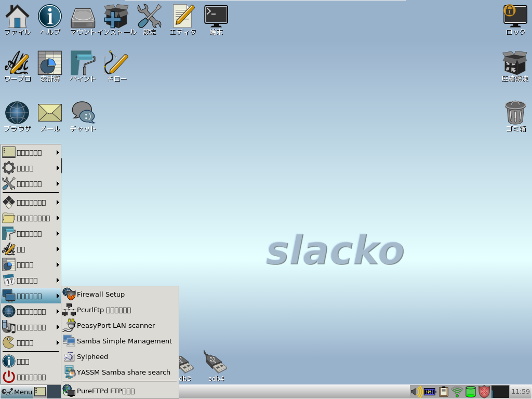Open PeasyPort LAN scanner
This screenshot has height=399, width=532.
120,326
